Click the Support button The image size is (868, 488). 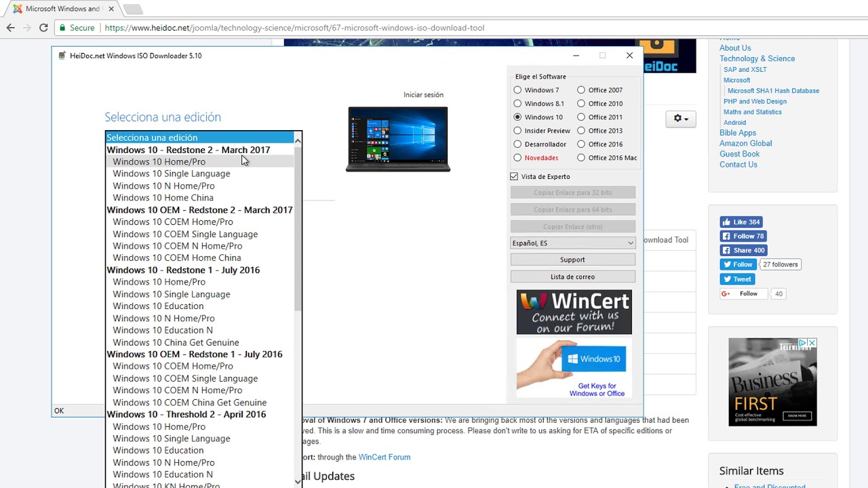573,260
